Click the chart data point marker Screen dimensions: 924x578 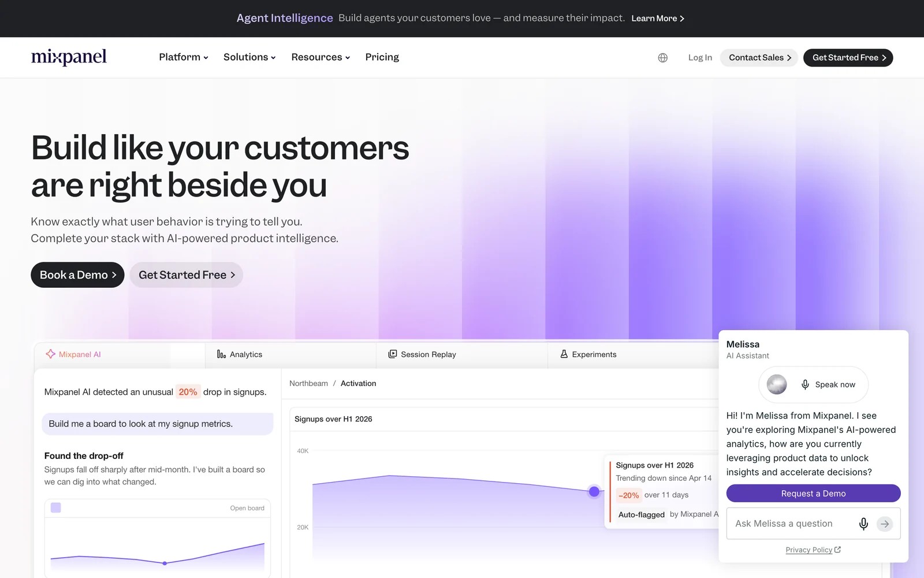(594, 491)
